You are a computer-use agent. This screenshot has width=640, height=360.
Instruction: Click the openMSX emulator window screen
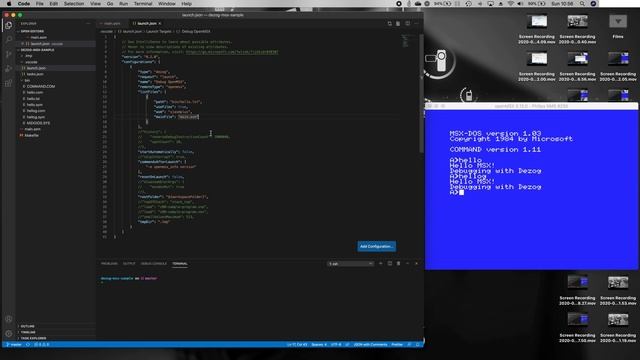click(x=531, y=190)
